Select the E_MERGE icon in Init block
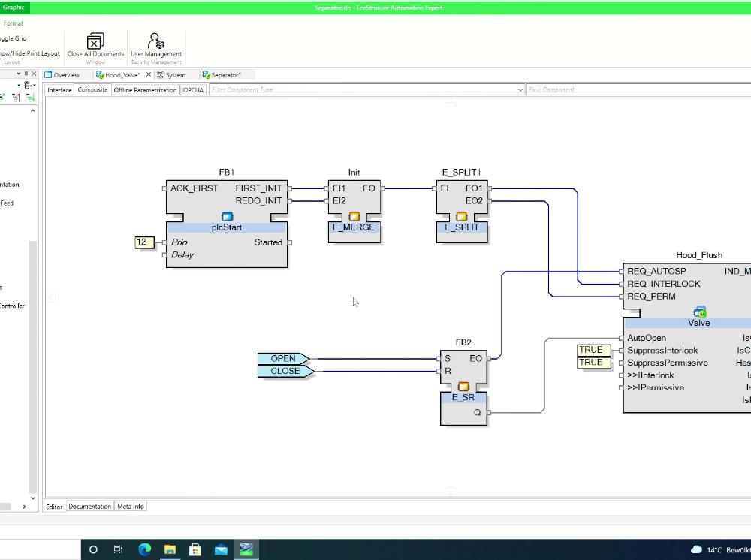This screenshot has width=751, height=560. coord(354,217)
